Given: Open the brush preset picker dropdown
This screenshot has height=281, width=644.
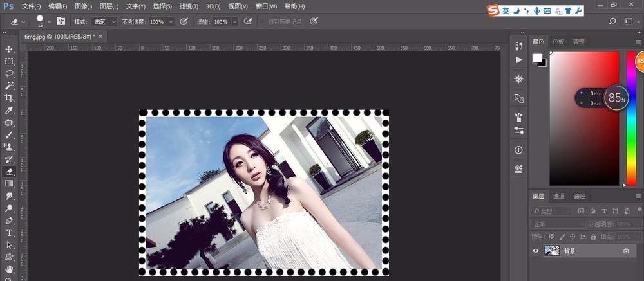Looking at the screenshot, I should [x=49, y=21].
